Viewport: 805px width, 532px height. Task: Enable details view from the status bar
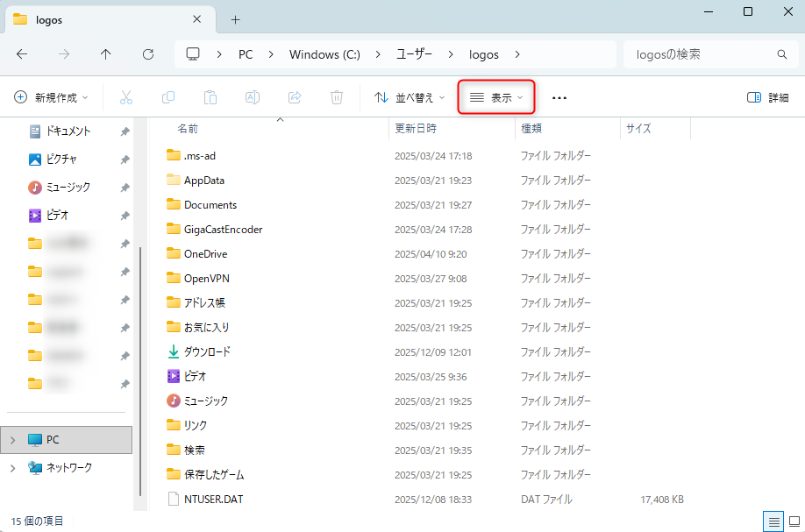click(x=773, y=521)
